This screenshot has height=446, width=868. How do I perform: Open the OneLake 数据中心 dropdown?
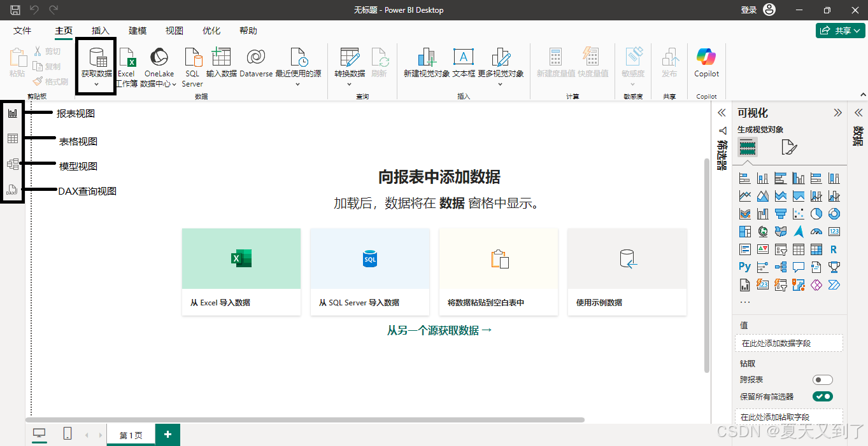(174, 84)
